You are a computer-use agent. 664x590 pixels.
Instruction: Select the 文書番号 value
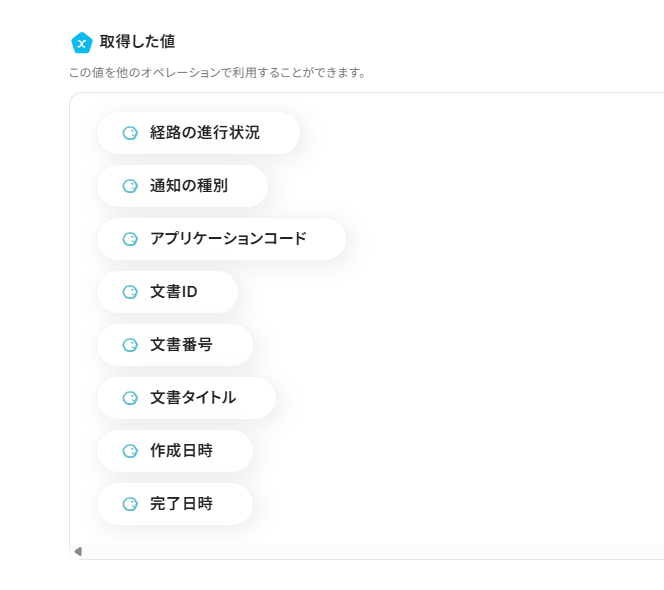pyautogui.click(x=181, y=345)
